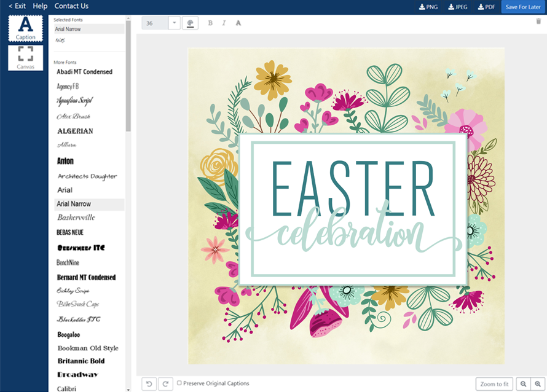
Task: Open the font size dropdown arrow
Action: (x=174, y=23)
